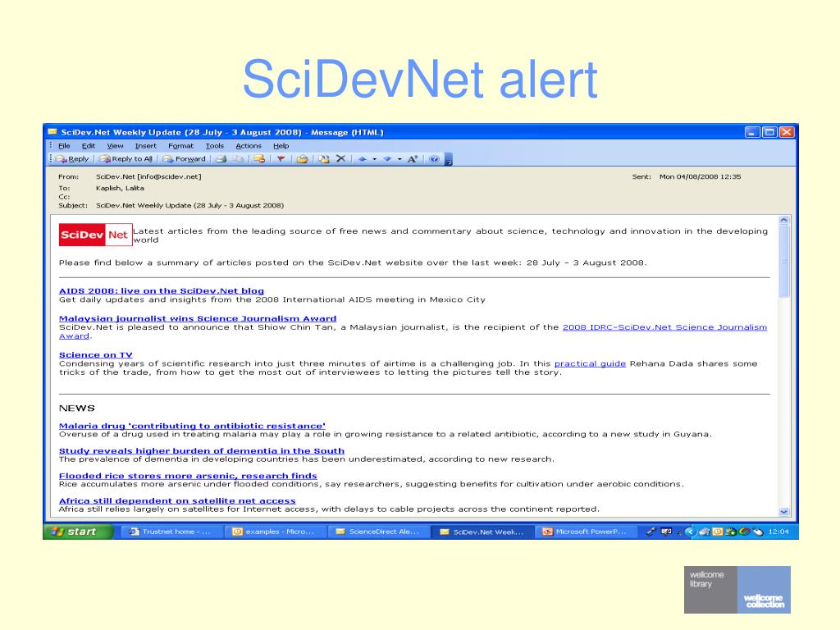Viewport: 840px width, 630px height.
Task: Open 'Malaysian journalist wins Science Journalism Award' link
Action: [x=198, y=318]
